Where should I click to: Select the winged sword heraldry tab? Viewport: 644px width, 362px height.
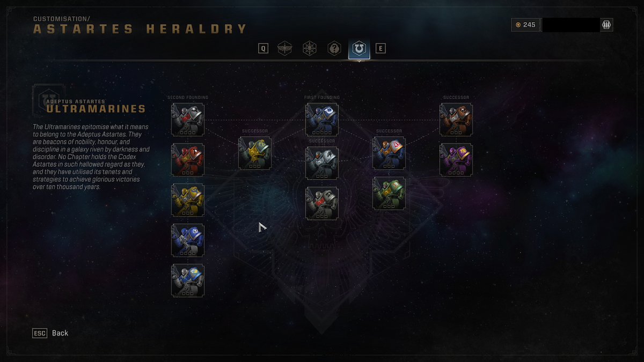tap(284, 49)
